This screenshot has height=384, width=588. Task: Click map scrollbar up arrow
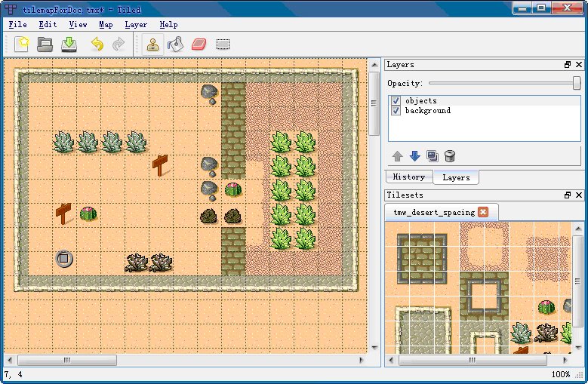[x=374, y=65]
